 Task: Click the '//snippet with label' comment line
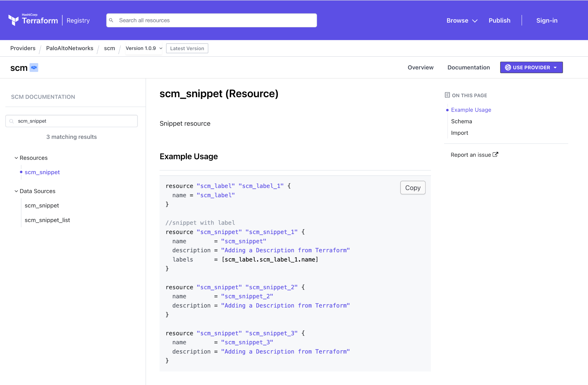200,223
